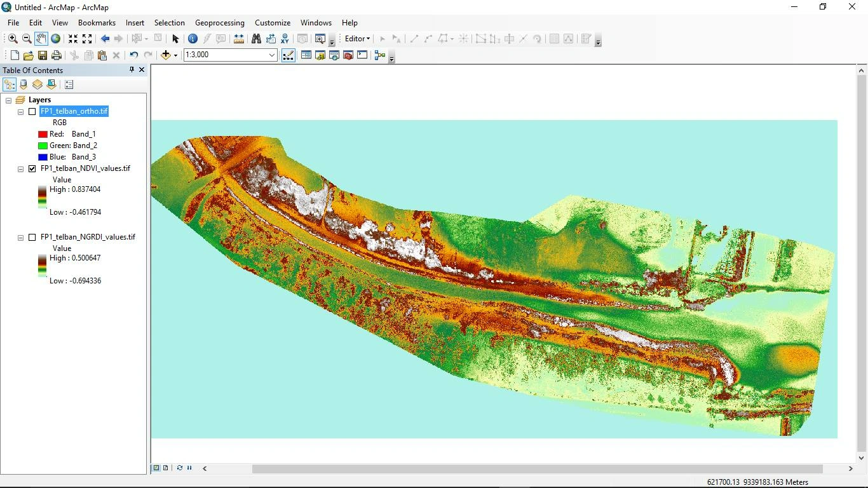Click the horizontal map scrollbar
The image size is (868, 488).
click(x=537, y=469)
